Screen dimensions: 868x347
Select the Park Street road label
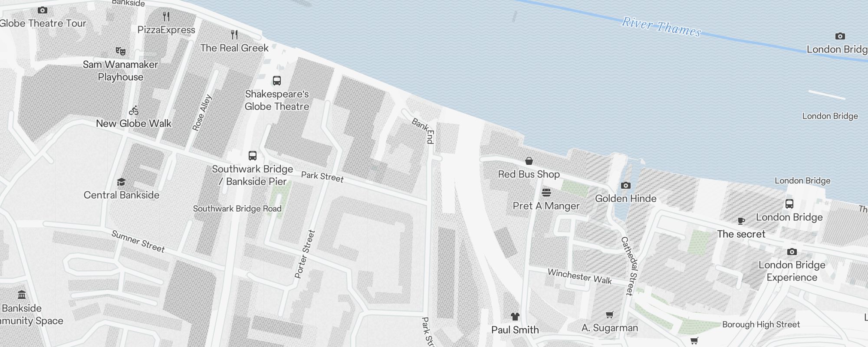322,176
